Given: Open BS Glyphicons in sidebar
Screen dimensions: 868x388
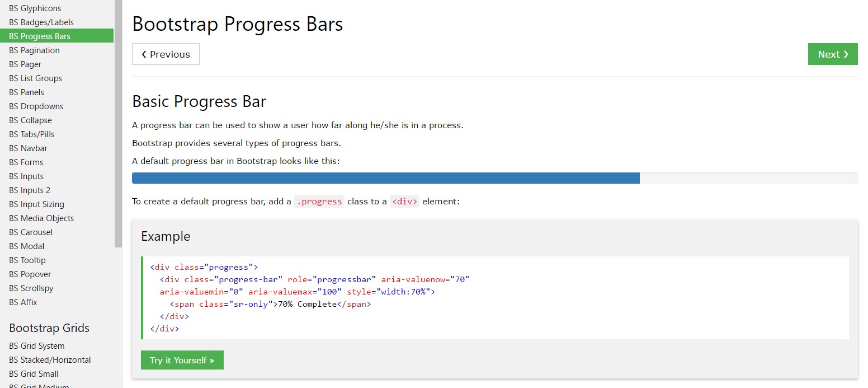Looking at the screenshot, I should point(35,8).
